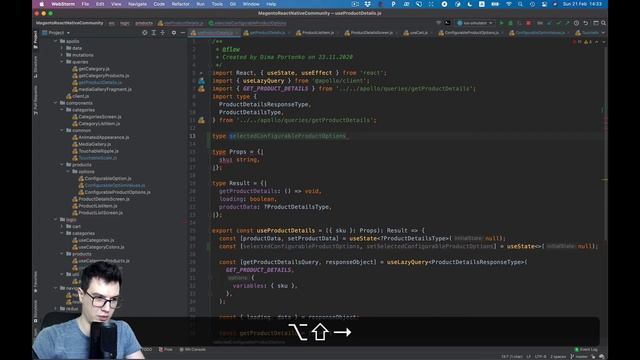Viewport: 640px width, 360px height.
Task: Click the Dropbox menu bar icon
Action: pos(368,4)
